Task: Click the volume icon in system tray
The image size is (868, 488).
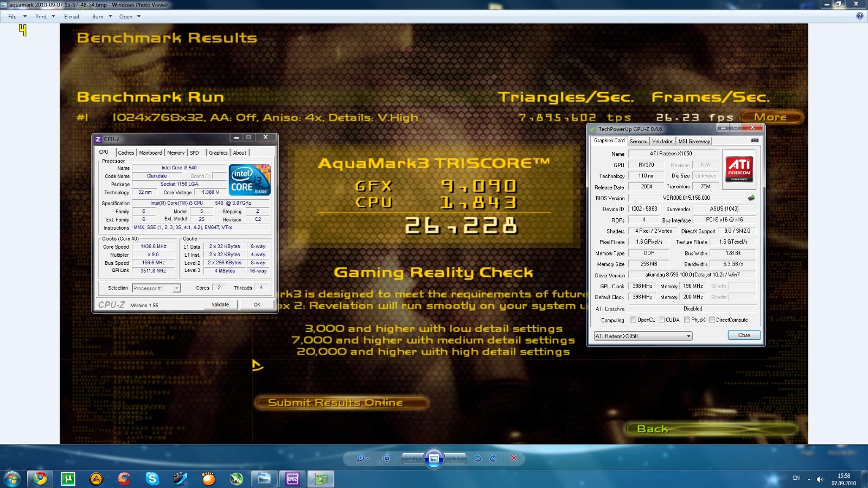Action: tap(820, 479)
